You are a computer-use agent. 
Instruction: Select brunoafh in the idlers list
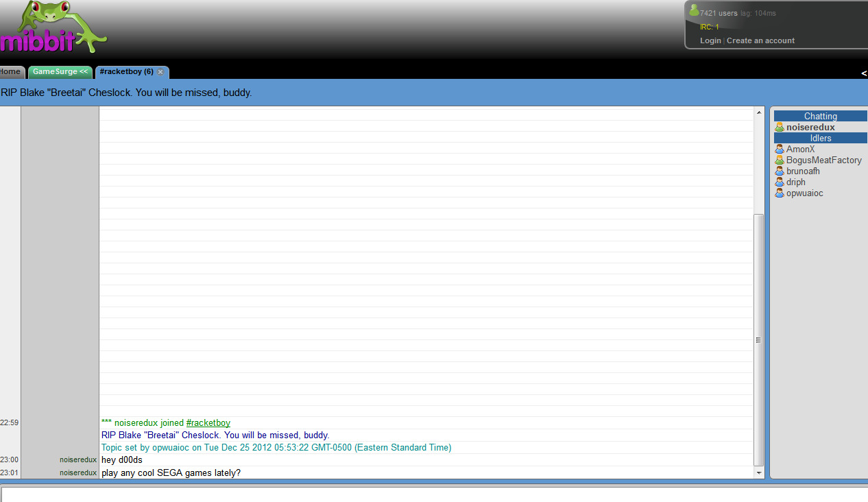point(803,171)
